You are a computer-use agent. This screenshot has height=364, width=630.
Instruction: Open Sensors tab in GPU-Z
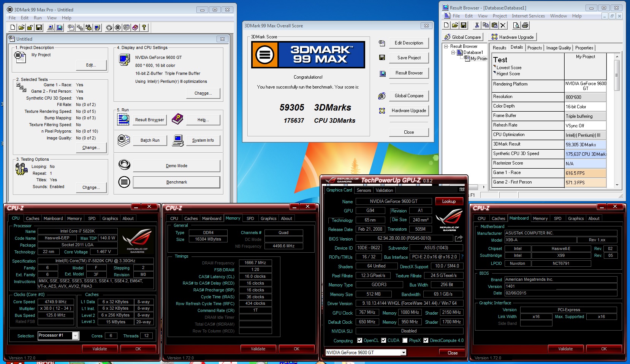click(x=364, y=190)
